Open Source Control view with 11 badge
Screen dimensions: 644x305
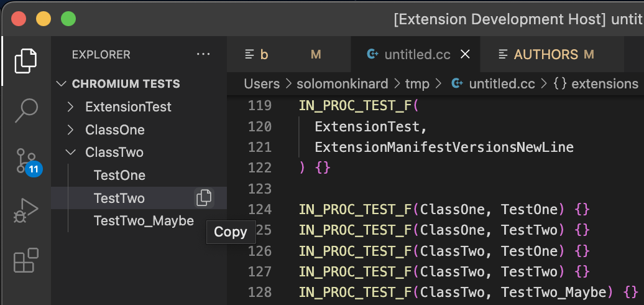point(25,161)
